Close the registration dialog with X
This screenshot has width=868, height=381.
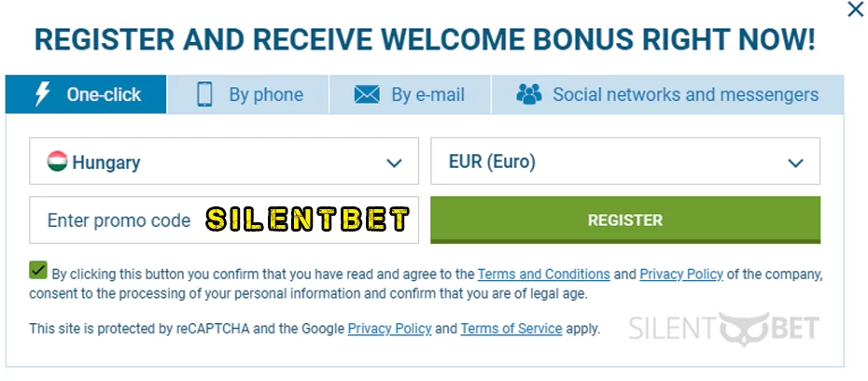coord(855,9)
